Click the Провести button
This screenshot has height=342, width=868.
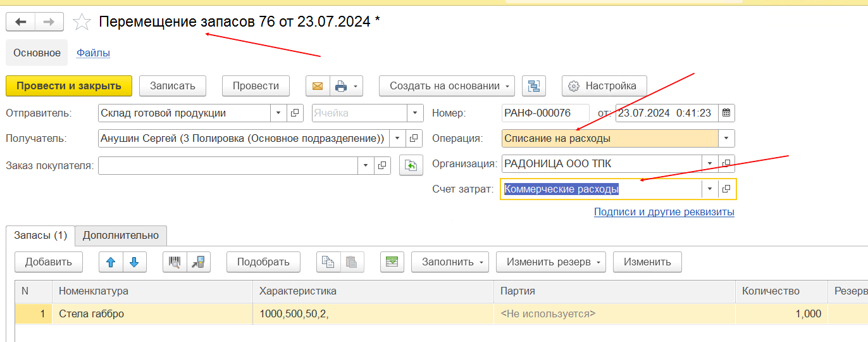(256, 86)
